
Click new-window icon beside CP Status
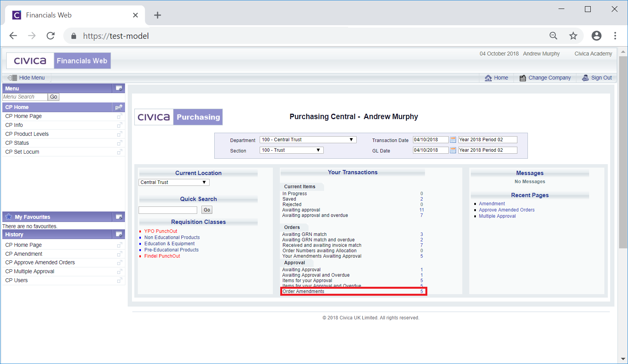pos(120,143)
